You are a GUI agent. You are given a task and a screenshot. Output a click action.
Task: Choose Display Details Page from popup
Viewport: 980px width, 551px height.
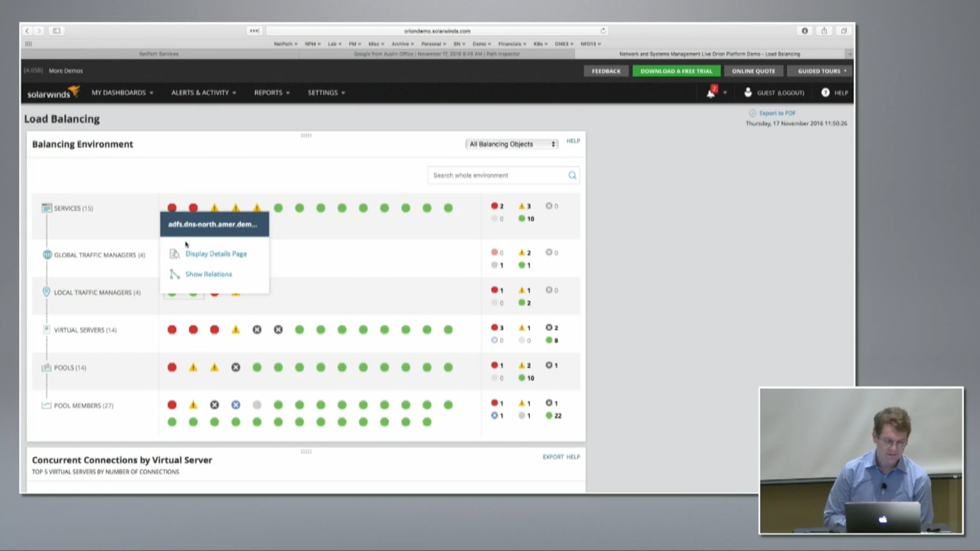click(216, 254)
